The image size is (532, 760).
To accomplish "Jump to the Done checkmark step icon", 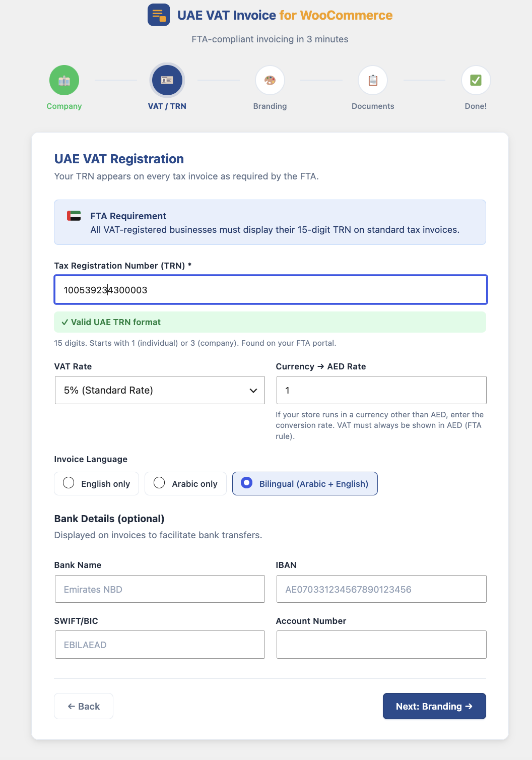I will [x=476, y=80].
